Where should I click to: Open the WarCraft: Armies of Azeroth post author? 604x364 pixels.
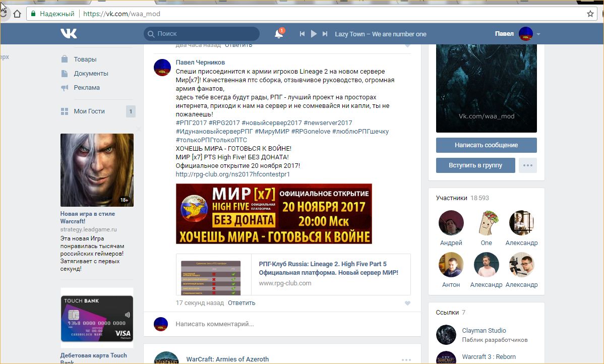pos(227,359)
